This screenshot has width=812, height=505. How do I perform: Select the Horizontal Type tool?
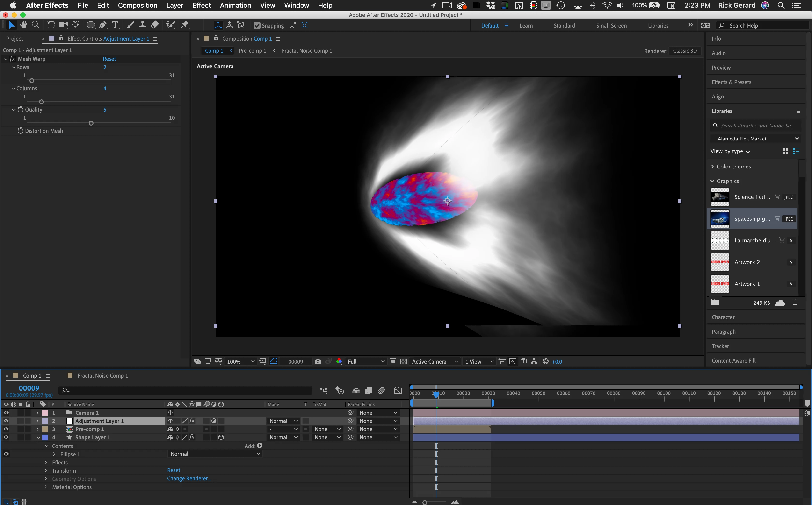point(115,25)
